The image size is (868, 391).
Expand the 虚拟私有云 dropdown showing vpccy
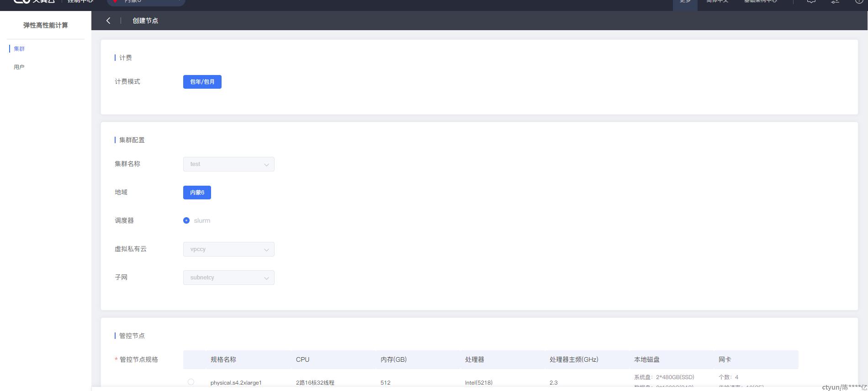coord(228,249)
